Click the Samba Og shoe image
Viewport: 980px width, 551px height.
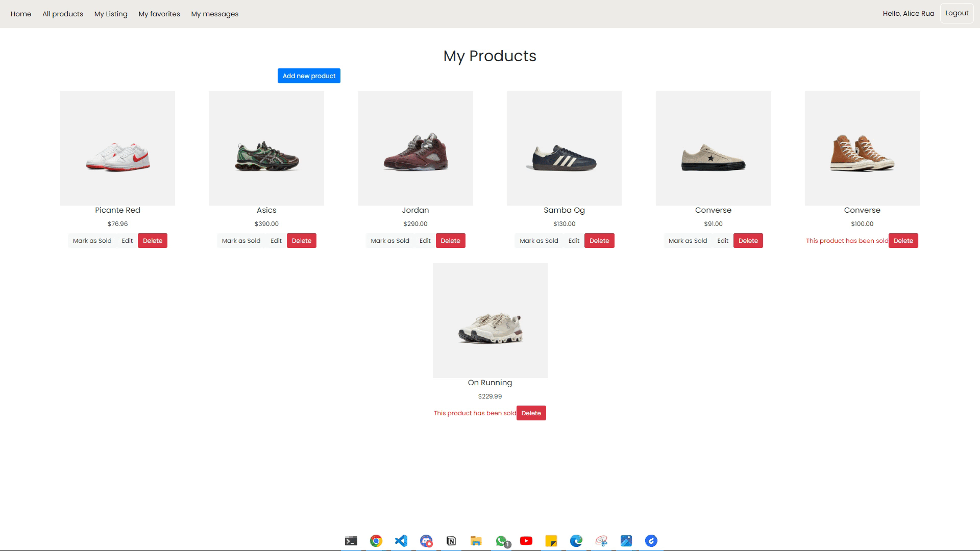pyautogui.click(x=564, y=148)
